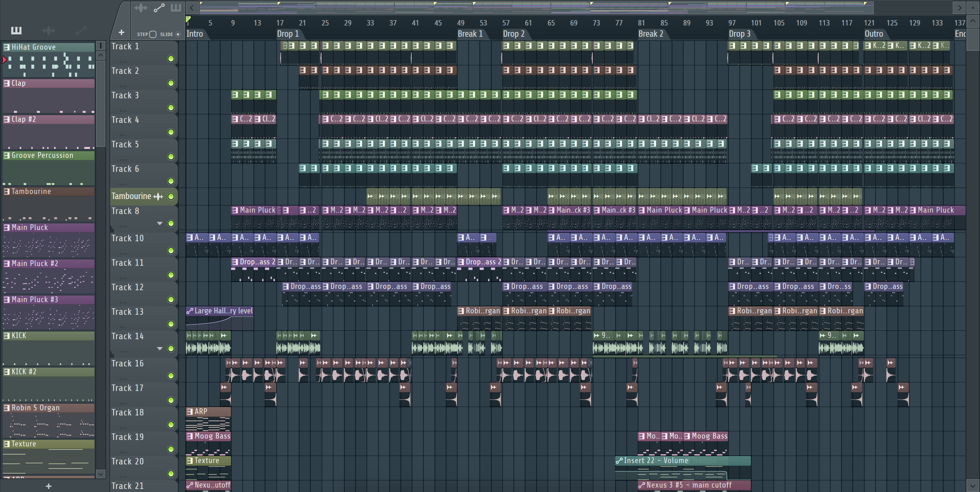The height and width of the screenshot is (492, 980).
Task: Click the picker scrollbar down arrow
Action: pos(100,474)
